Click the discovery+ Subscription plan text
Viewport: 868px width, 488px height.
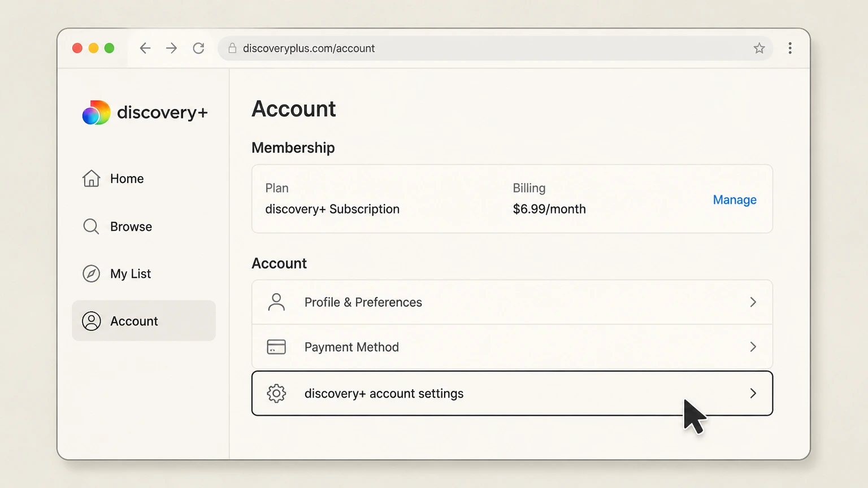(332, 209)
